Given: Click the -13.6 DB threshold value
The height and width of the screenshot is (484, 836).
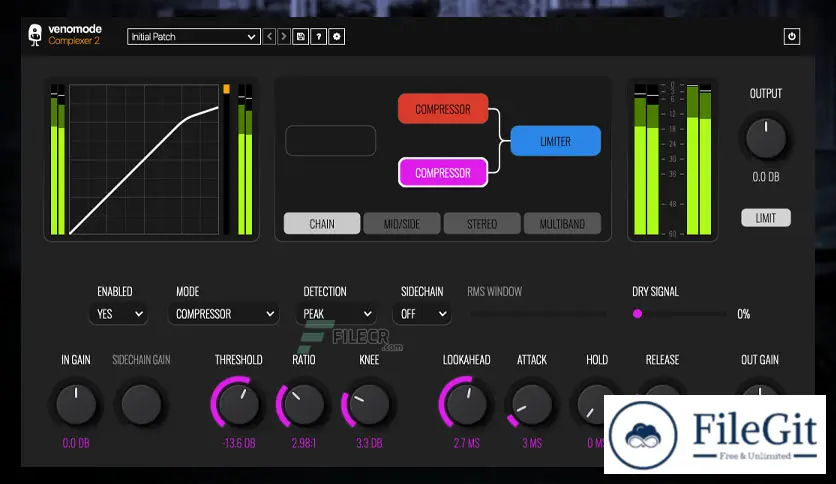Looking at the screenshot, I should pyautogui.click(x=238, y=443).
